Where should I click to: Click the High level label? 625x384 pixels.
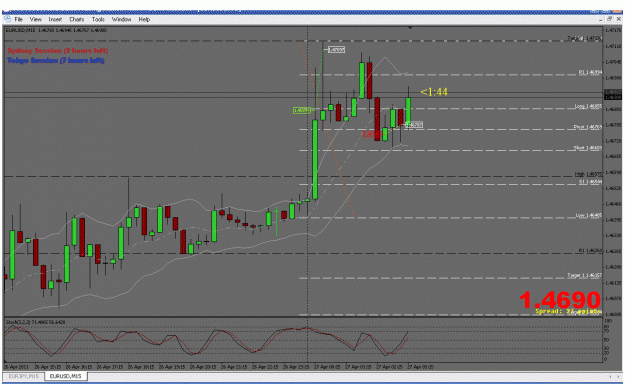point(588,174)
